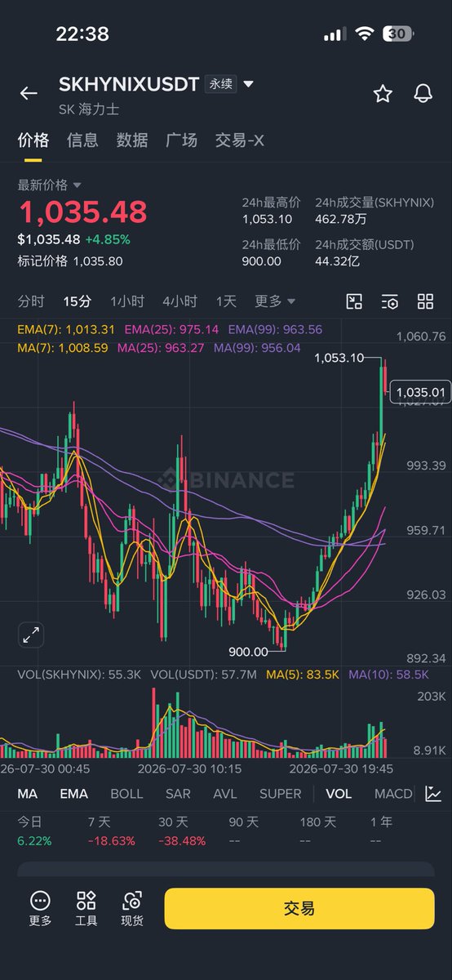Viewport: 452px width, 980px height.
Task: Switch to the 数据 tab
Action: coord(132,140)
